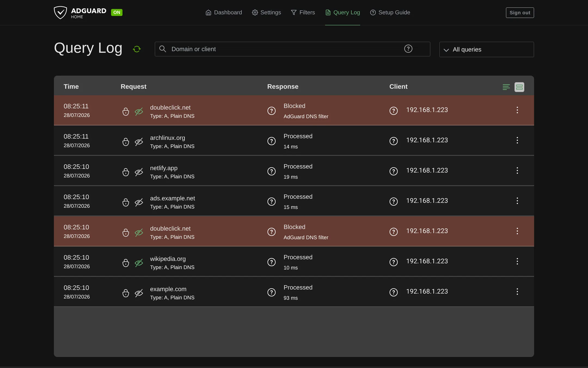Select the Query Log tab
The height and width of the screenshot is (368, 588).
342,13
